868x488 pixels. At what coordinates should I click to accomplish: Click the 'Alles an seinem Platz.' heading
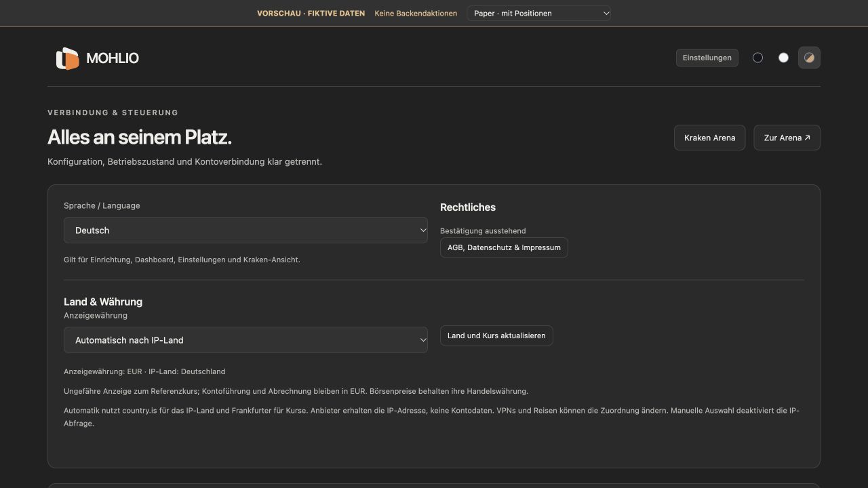tap(140, 138)
